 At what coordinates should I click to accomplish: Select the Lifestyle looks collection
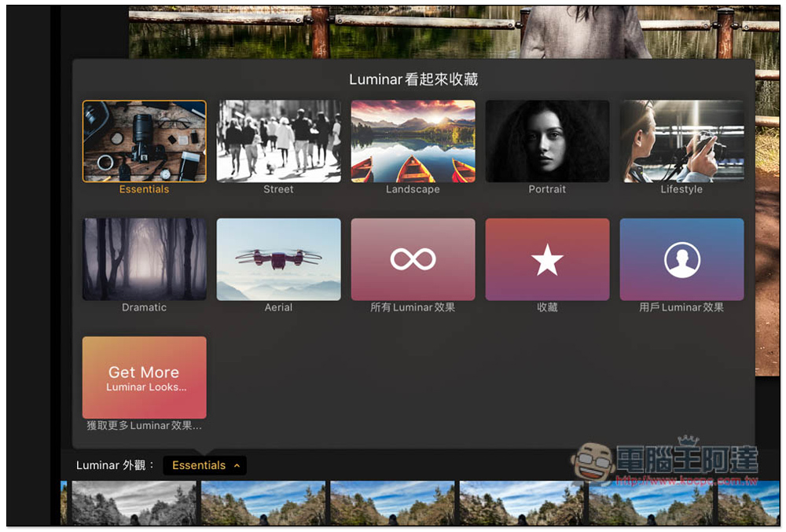pyautogui.click(x=681, y=141)
